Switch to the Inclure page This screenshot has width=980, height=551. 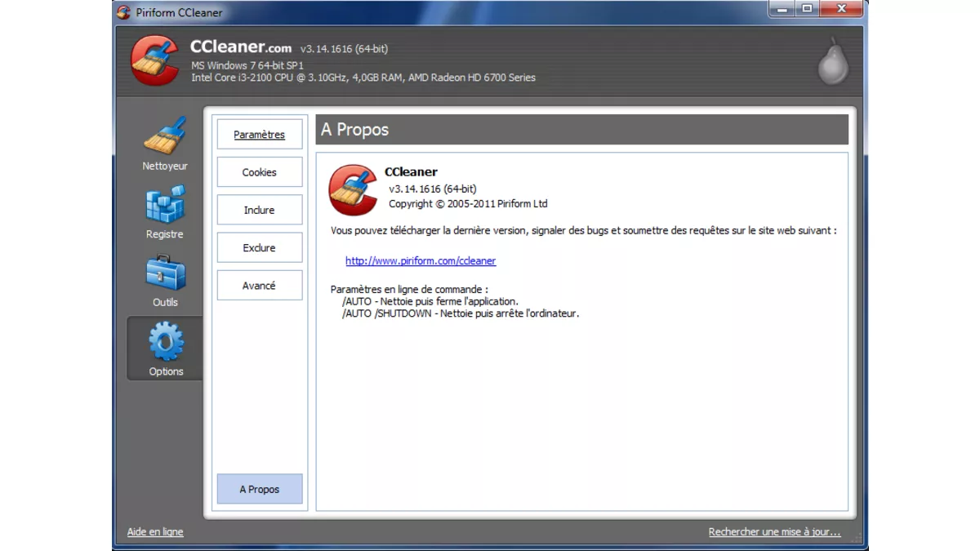tap(259, 209)
